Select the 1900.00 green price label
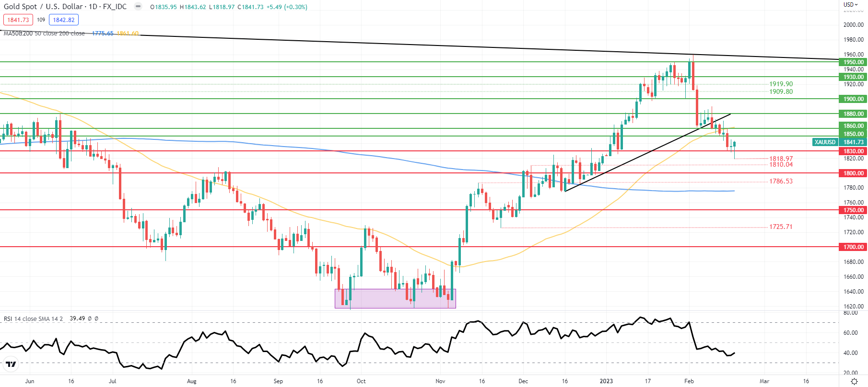 point(854,99)
